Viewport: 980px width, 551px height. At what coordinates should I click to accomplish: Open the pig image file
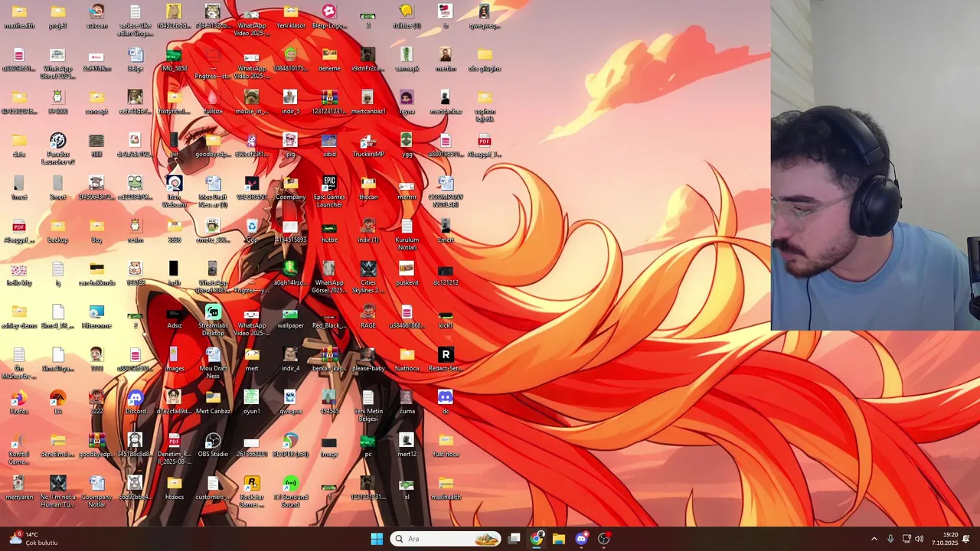tap(290, 145)
